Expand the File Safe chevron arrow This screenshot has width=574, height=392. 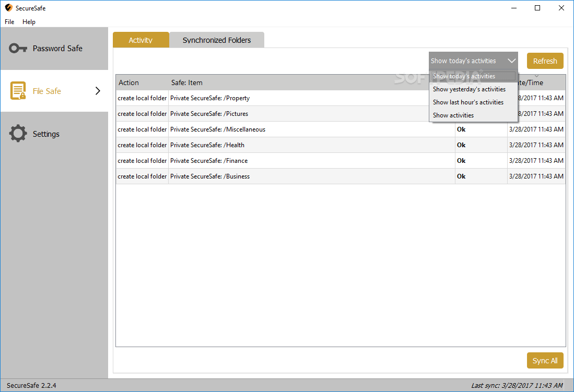coord(98,91)
